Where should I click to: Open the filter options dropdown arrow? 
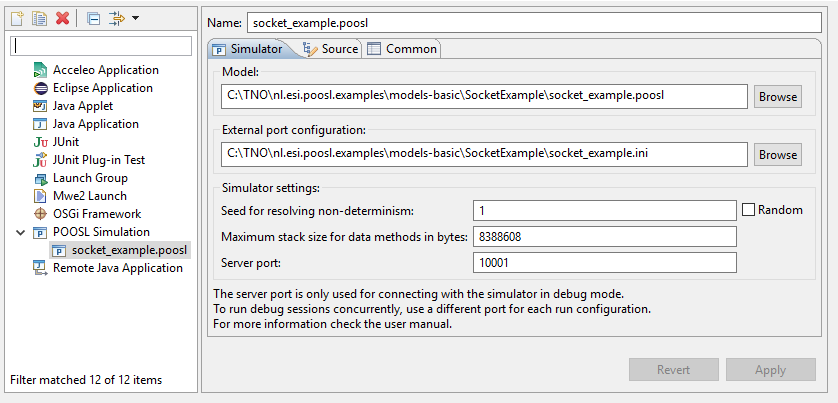coord(135,18)
